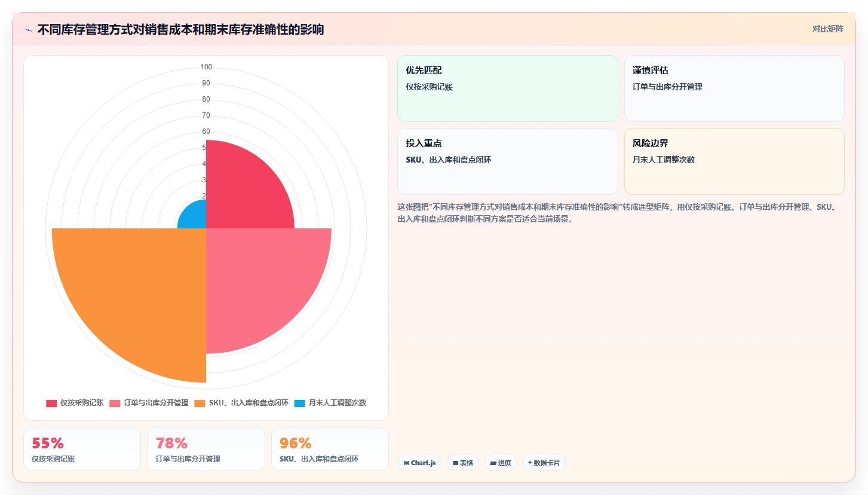Open the 优先匹配 card
Viewport: 868px width, 495px height.
pos(507,88)
